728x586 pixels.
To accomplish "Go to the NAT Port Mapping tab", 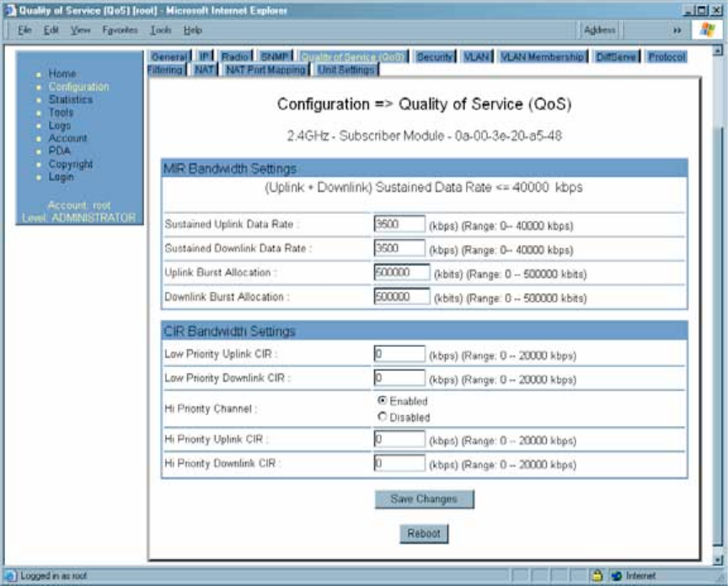I will tap(265, 71).
